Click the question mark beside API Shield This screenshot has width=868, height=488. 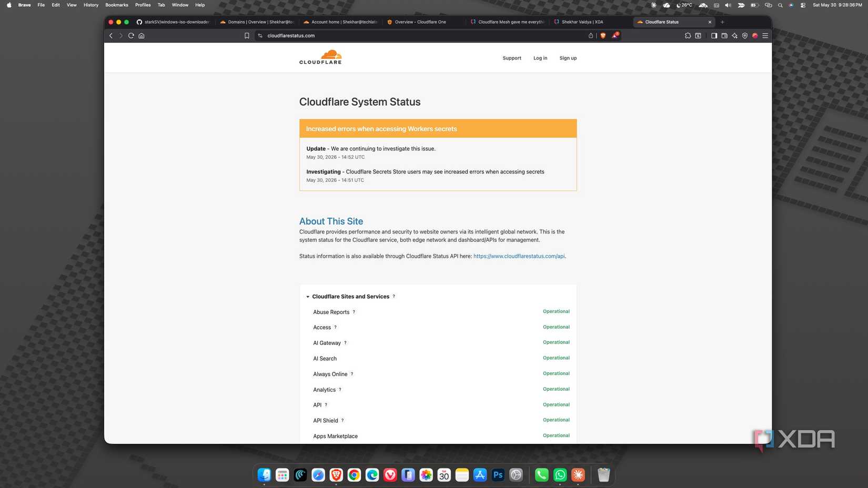(x=342, y=421)
